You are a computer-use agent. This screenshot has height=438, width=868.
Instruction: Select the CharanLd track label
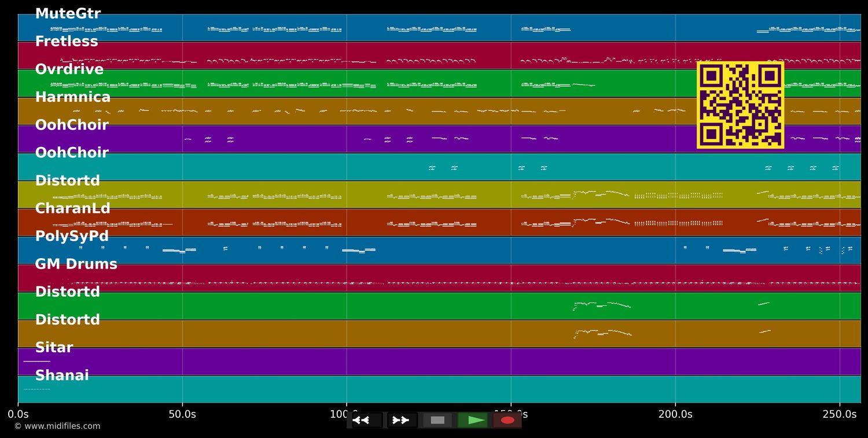[x=73, y=208]
